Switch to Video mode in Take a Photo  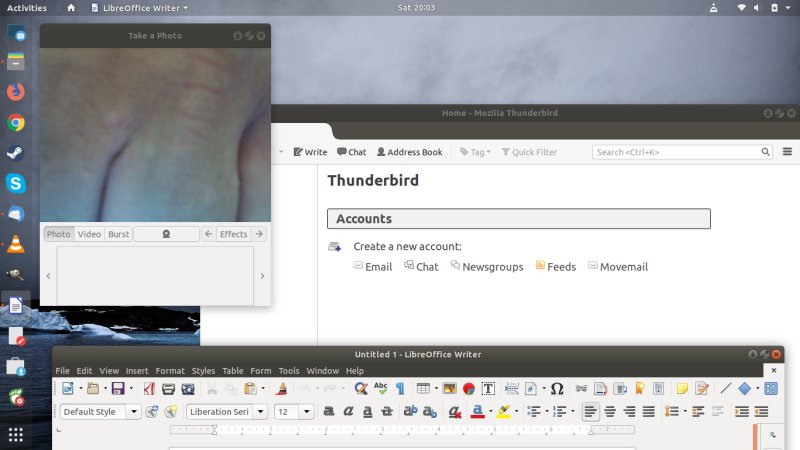(x=89, y=234)
